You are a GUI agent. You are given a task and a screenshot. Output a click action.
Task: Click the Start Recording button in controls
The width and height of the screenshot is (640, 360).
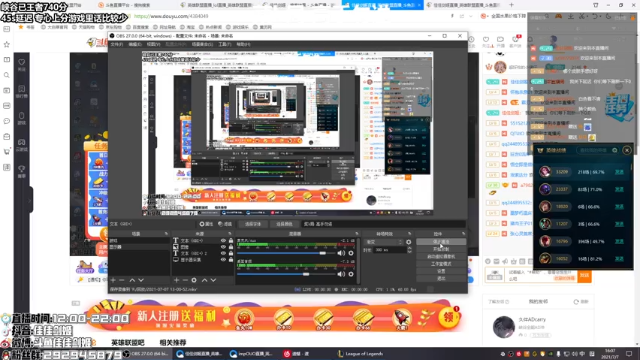click(441, 249)
